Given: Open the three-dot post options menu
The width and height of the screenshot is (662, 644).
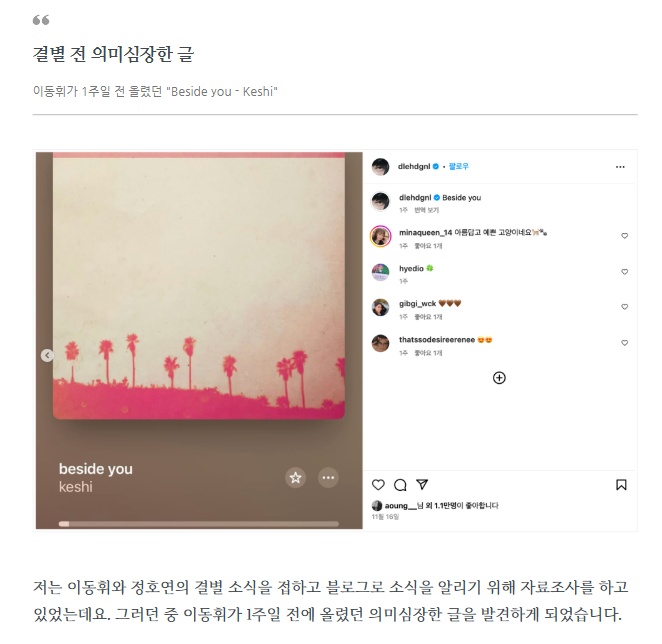Looking at the screenshot, I should pyautogui.click(x=620, y=167).
